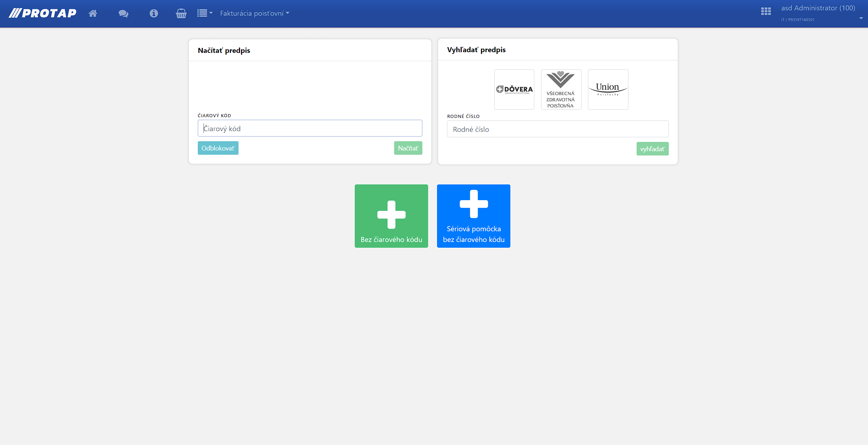Open the apps grid icon
Viewport: 868px width, 445px height.
coord(766,11)
